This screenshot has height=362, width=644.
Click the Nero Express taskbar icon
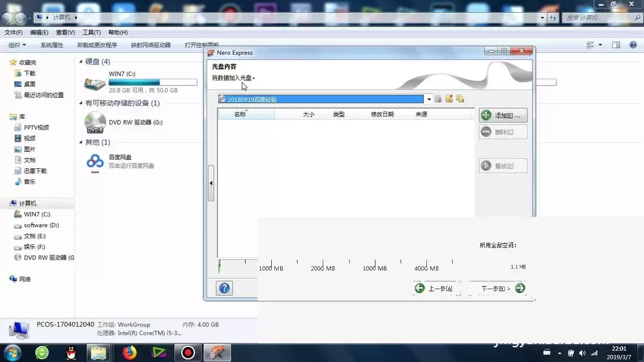click(217, 352)
